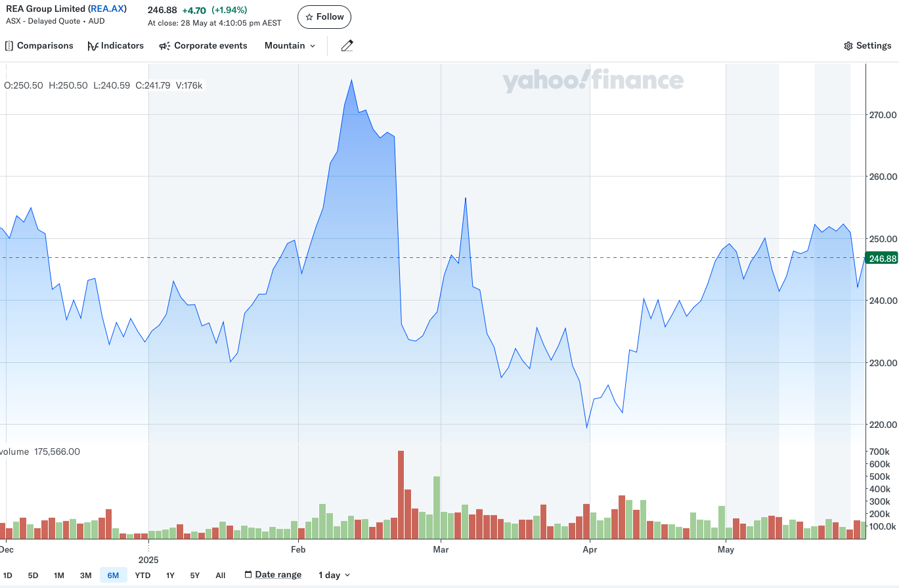This screenshot has width=899, height=588.
Task: Click the 246.88 header price
Action: 162,10
